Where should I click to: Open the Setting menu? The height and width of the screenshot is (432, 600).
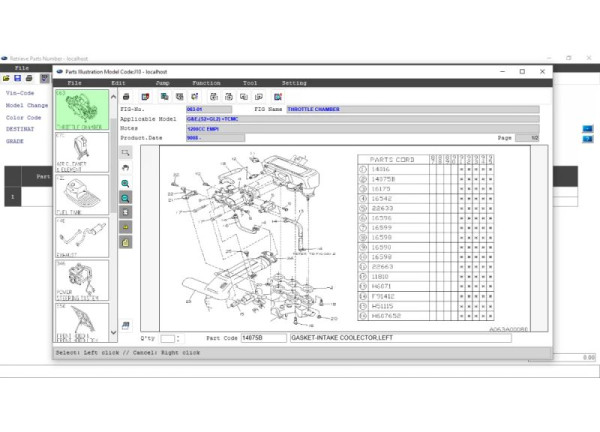click(x=294, y=83)
